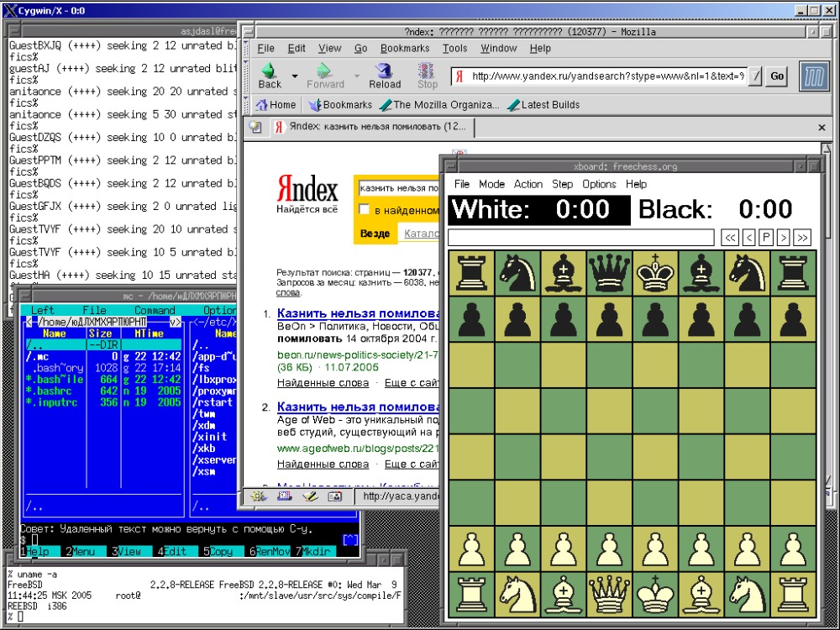The image size is (840, 630).
Task: Pick the black pawn in front of the black queen
Action: pyautogui.click(x=609, y=319)
